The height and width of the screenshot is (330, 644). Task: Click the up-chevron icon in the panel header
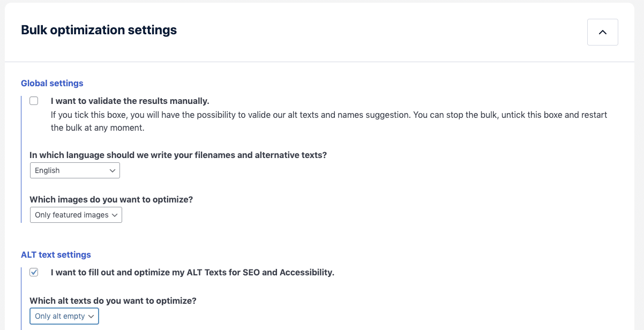(603, 32)
